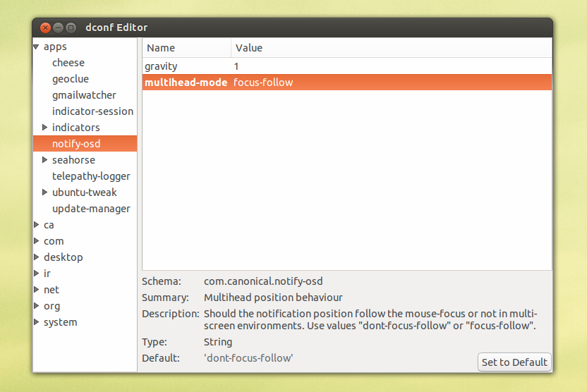Click the Value column header
Image resolution: width=587 pixels, height=392 pixels.
coord(392,48)
